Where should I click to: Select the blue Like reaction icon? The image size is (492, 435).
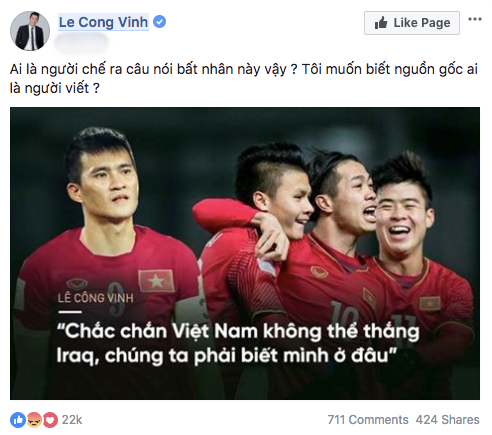point(18,420)
